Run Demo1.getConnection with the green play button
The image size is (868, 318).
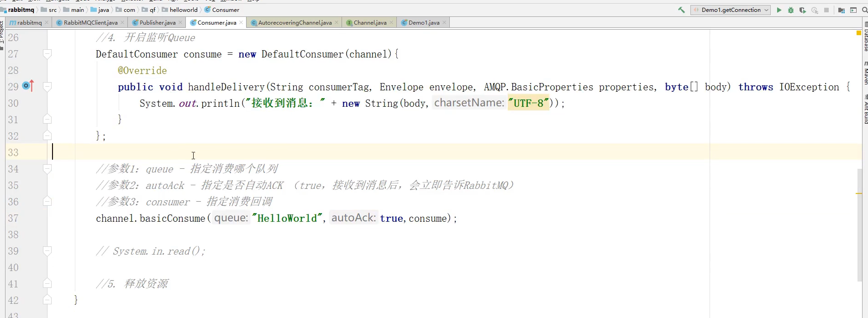point(779,10)
